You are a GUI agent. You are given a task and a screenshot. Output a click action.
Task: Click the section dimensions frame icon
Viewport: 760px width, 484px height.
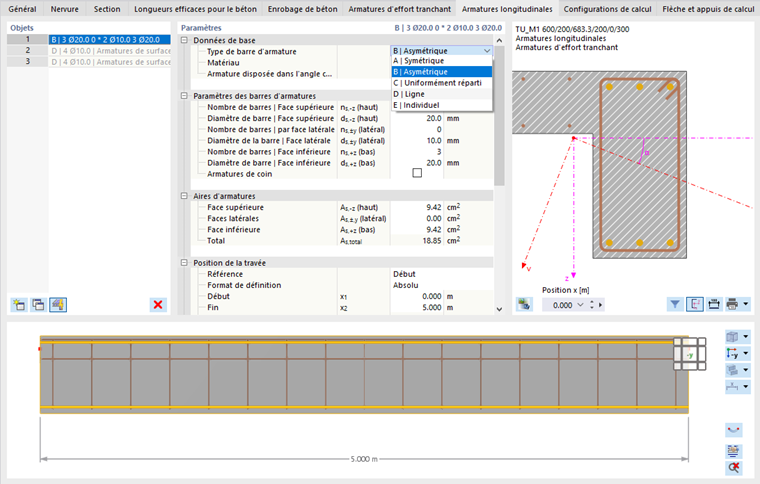(714, 305)
